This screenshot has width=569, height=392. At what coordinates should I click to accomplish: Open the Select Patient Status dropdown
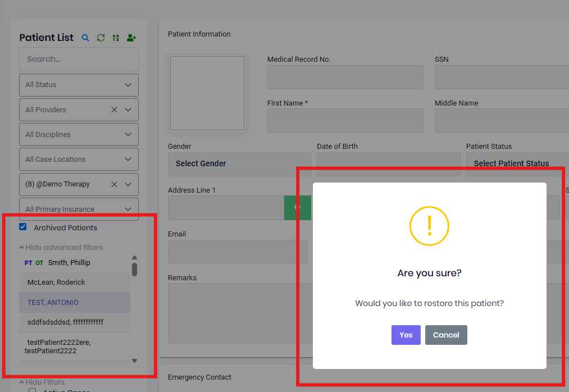coord(517,164)
